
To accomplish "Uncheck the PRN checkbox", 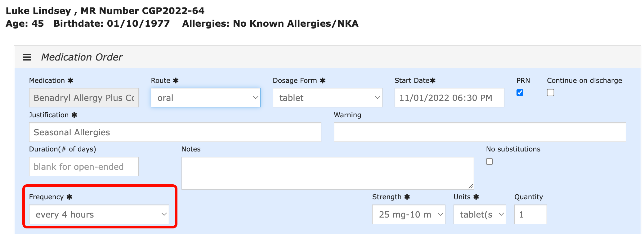I will 520,93.
